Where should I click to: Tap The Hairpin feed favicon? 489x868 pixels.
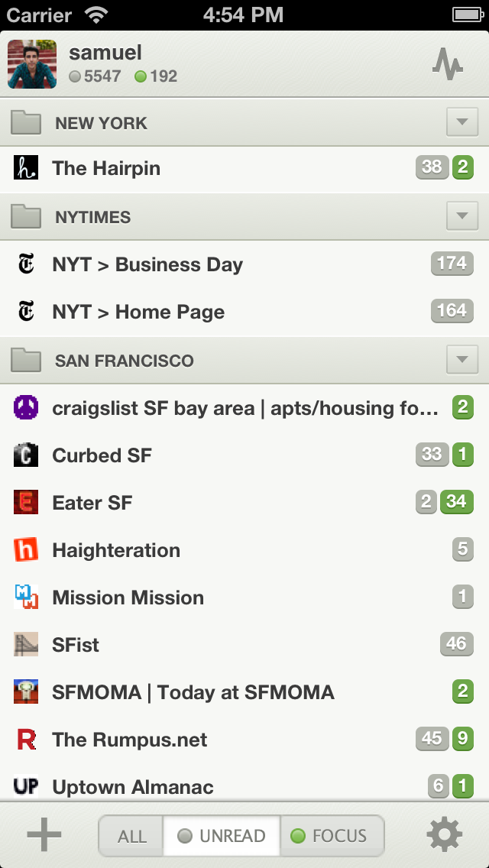[26, 168]
